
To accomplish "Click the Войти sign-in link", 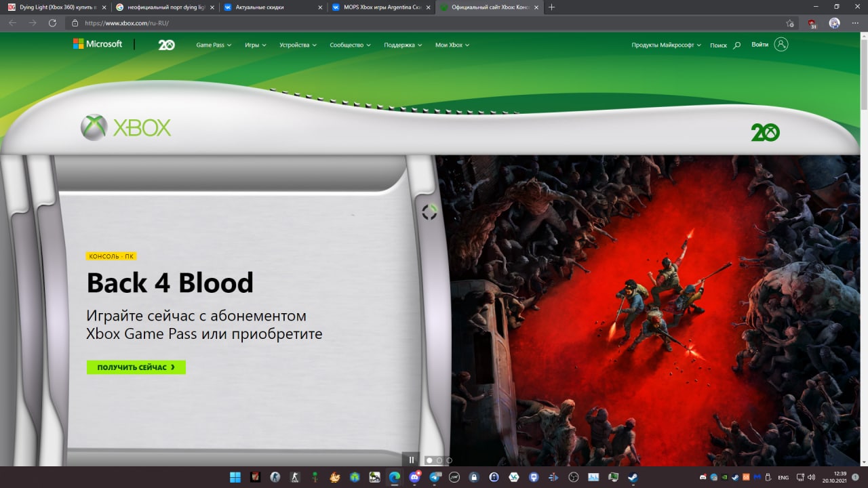I will [760, 45].
